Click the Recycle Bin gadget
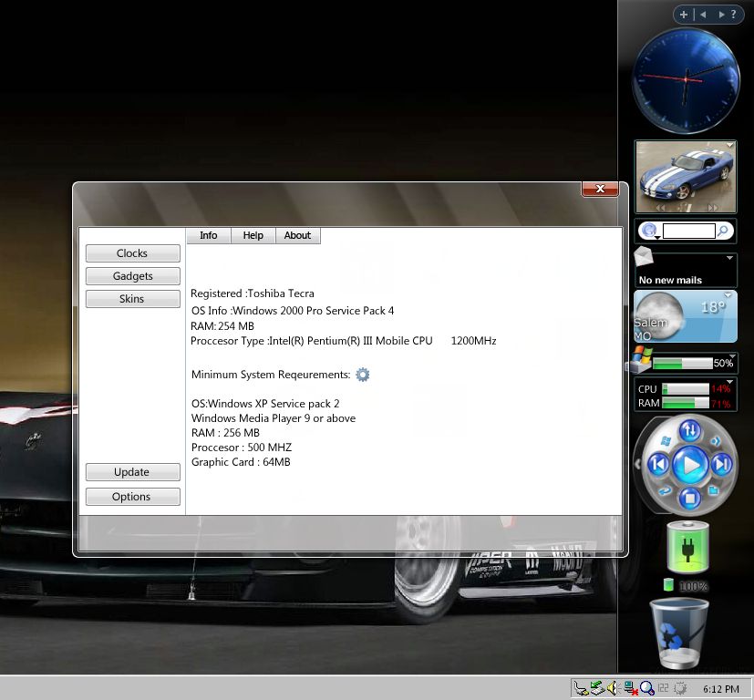Screen dimensions: 754x700 click(x=679, y=633)
